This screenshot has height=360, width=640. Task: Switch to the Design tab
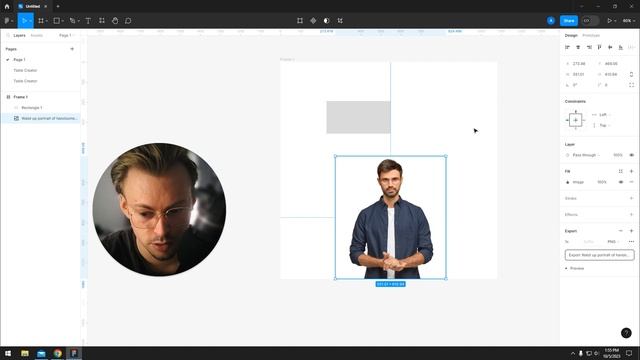[571, 36]
